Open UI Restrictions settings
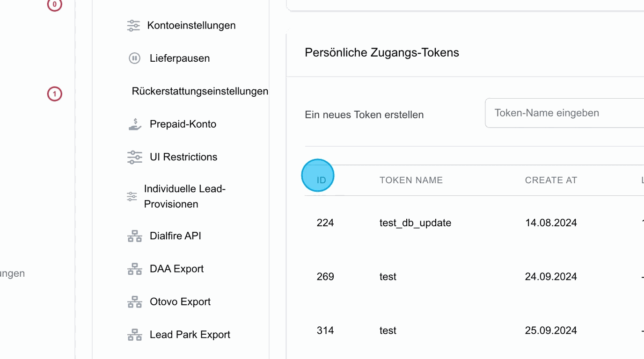The height and width of the screenshot is (359, 644). point(183,157)
